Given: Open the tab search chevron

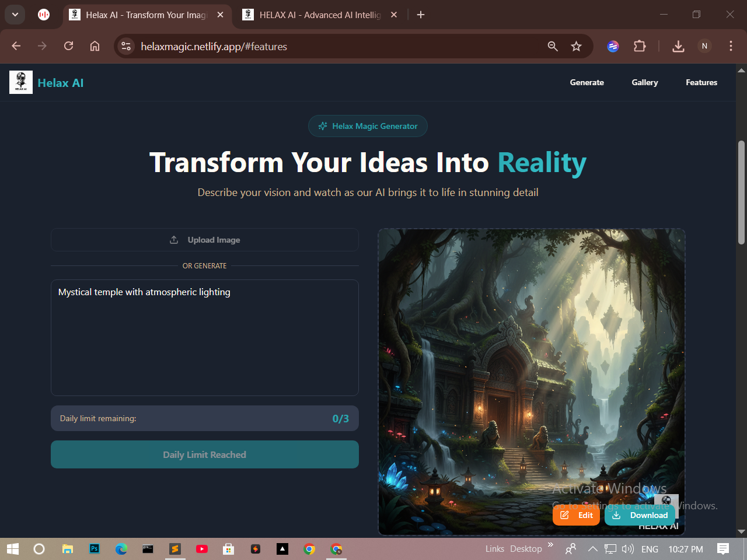Looking at the screenshot, I should [15, 15].
